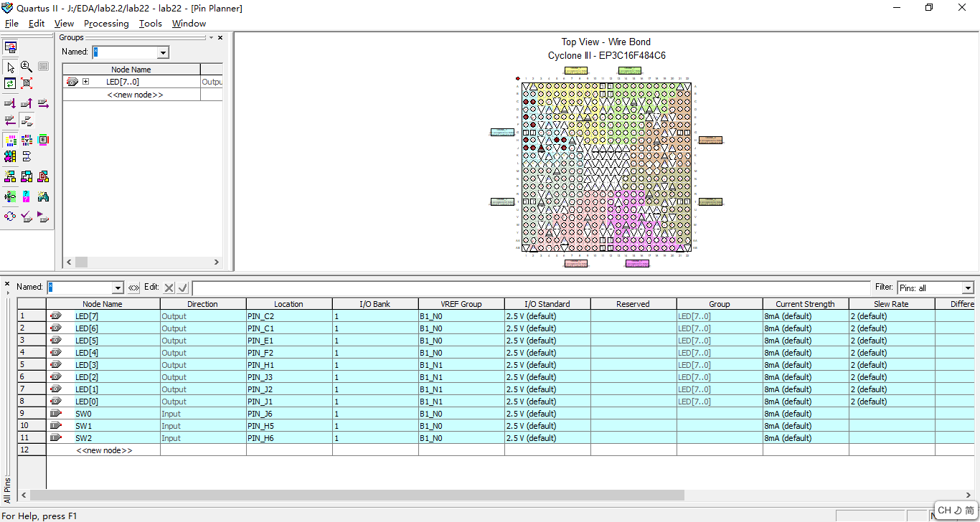The height and width of the screenshot is (522, 980).
Task: Click the two-pins swap icon
Action: point(27,120)
